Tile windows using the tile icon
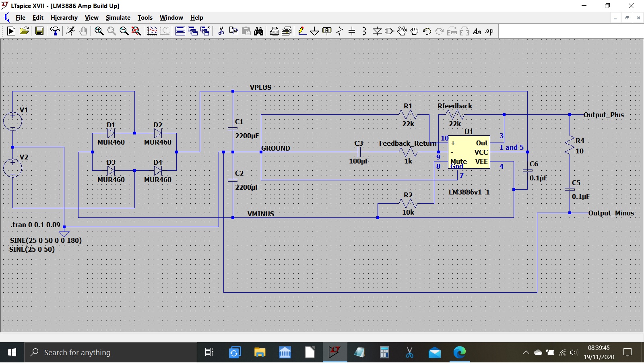The height and width of the screenshot is (364, 644). click(x=180, y=31)
